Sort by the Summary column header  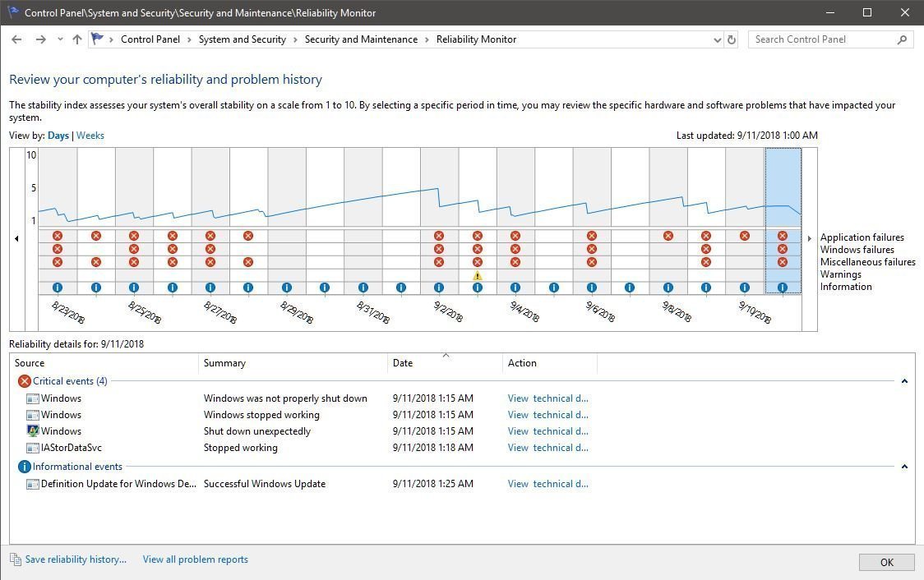(293, 363)
